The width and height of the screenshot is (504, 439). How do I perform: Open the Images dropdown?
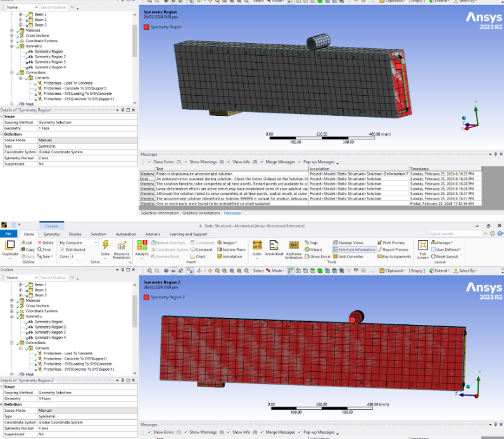(x=227, y=243)
